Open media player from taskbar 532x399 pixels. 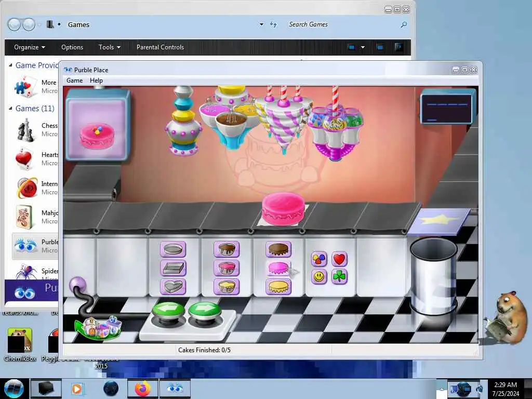pos(77,389)
